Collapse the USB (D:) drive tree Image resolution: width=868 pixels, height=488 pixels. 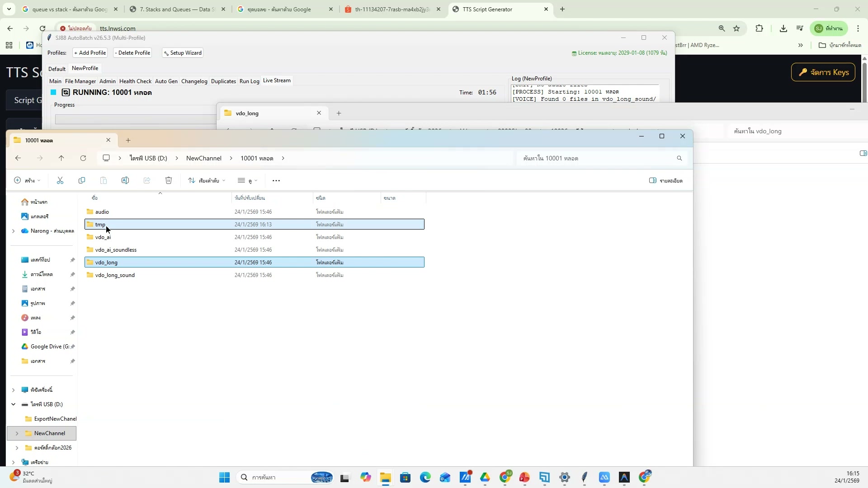coord(13,404)
